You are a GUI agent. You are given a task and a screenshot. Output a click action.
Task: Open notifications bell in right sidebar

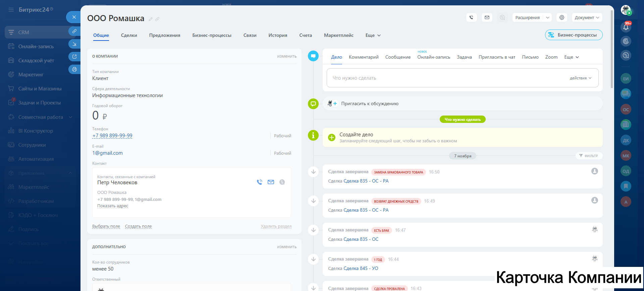(626, 27)
